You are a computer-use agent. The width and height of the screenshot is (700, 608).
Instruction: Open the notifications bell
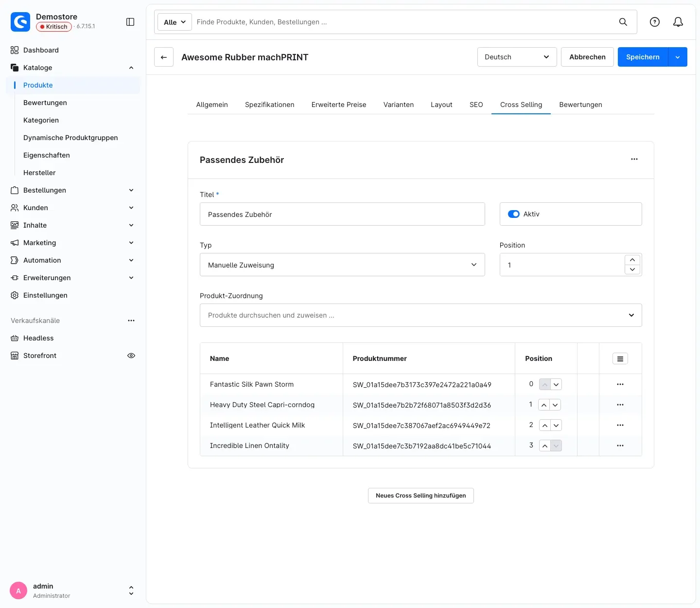(678, 22)
